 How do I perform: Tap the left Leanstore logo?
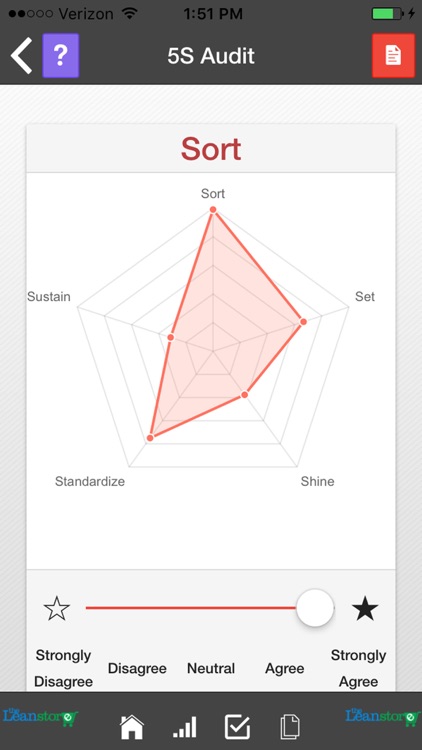click(x=41, y=717)
